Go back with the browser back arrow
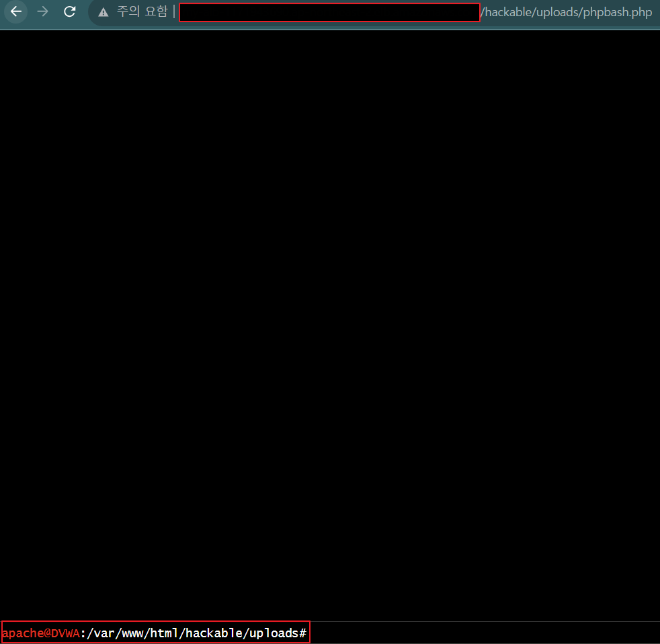The image size is (660, 644). pyautogui.click(x=16, y=12)
